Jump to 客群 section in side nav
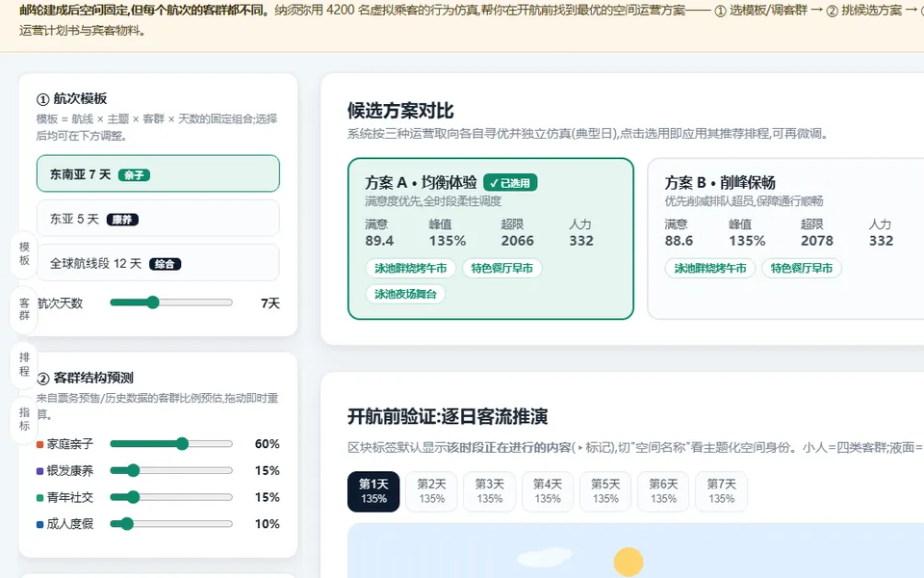Screen dimensions: 924x578 [x=24, y=309]
